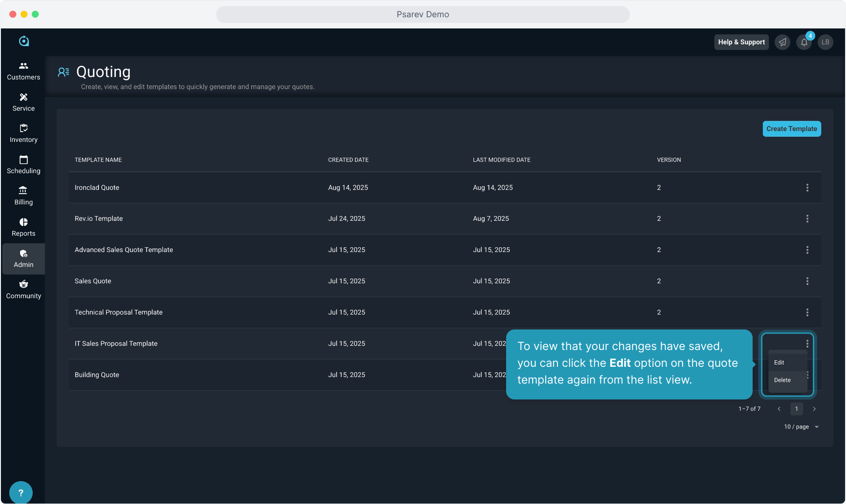846x504 pixels.
Task: Open Reports from the sidebar
Action: coord(23,227)
